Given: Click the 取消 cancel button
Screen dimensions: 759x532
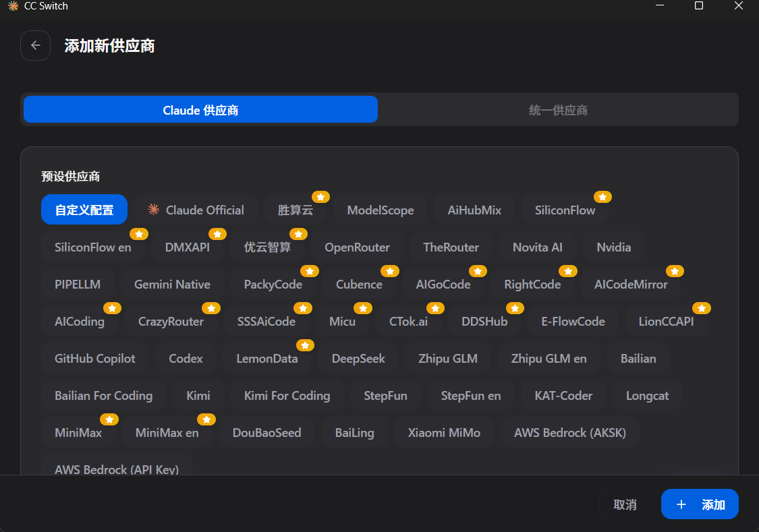Looking at the screenshot, I should pos(625,504).
